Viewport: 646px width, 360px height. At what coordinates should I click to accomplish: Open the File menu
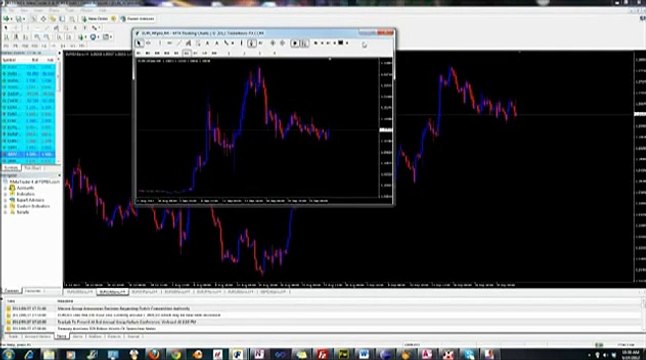coord(13,10)
